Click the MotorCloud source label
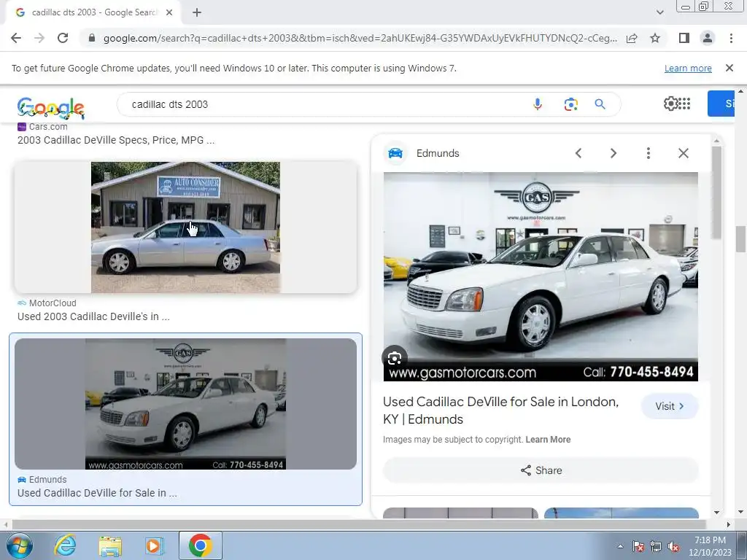 click(53, 303)
